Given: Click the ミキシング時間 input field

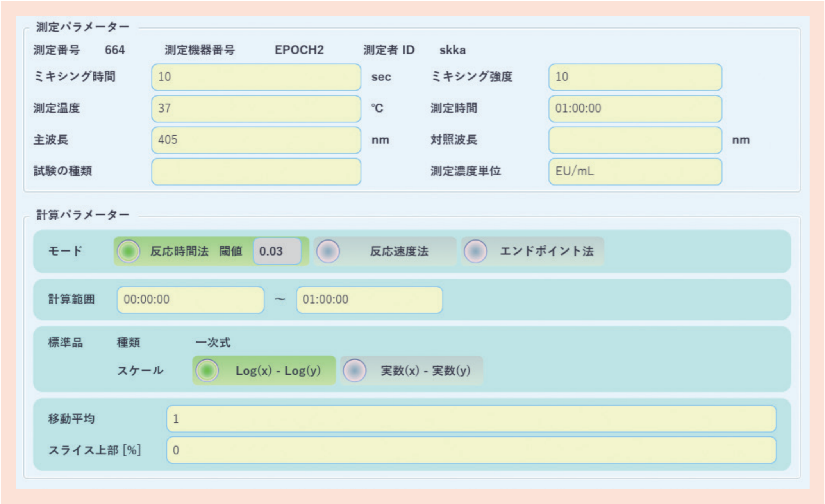Looking at the screenshot, I should pyautogui.click(x=256, y=77).
